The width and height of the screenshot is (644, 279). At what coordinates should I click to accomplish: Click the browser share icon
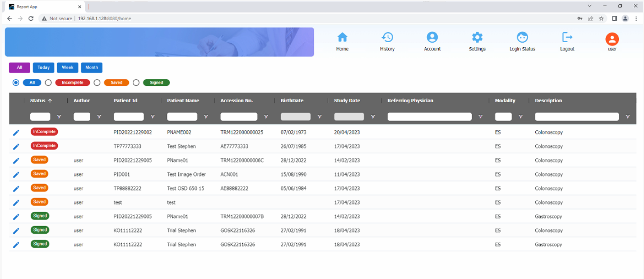coord(591,18)
